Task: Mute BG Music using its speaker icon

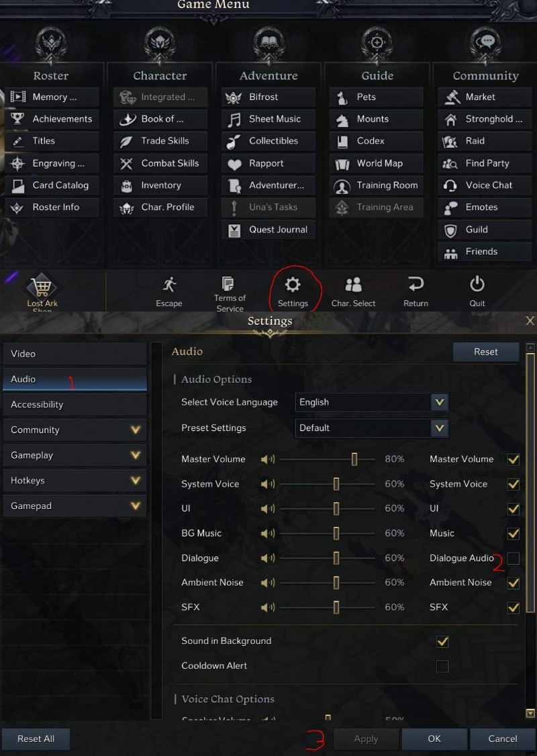Action: coord(268,533)
